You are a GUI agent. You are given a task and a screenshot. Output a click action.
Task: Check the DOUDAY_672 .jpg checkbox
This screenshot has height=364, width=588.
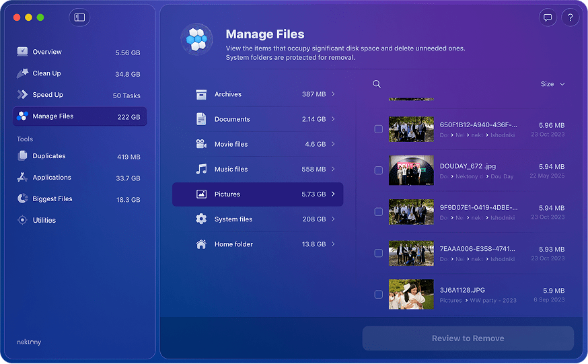(x=378, y=171)
